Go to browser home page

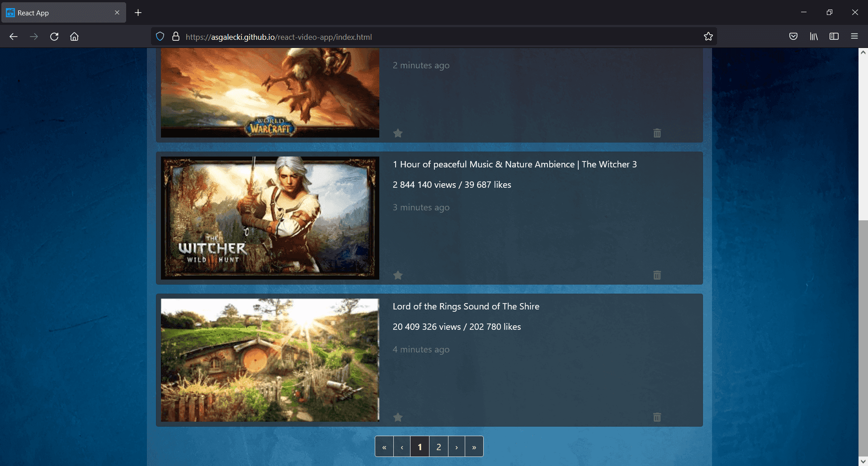pyautogui.click(x=74, y=37)
